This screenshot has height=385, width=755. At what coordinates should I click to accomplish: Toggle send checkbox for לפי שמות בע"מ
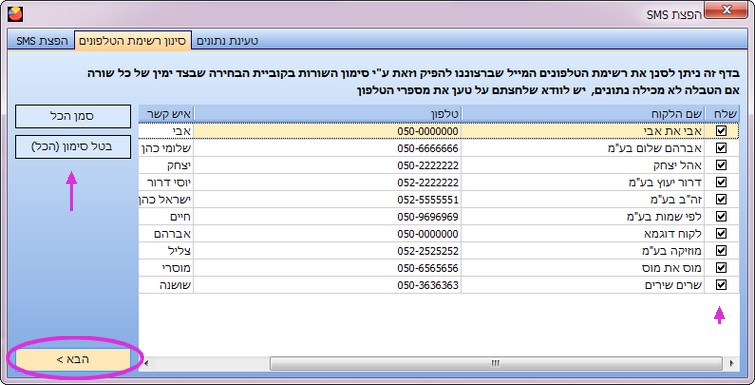[x=721, y=217]
